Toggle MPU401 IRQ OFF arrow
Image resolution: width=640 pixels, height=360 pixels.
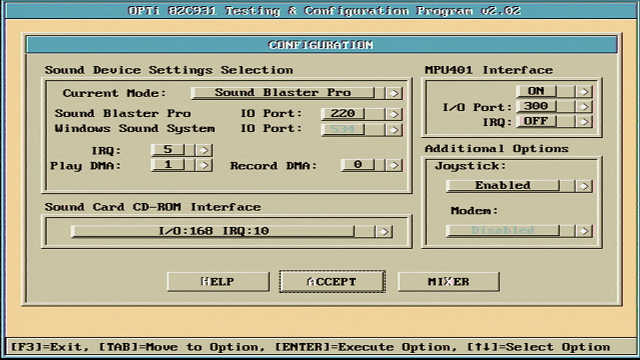tap(584, 122)
